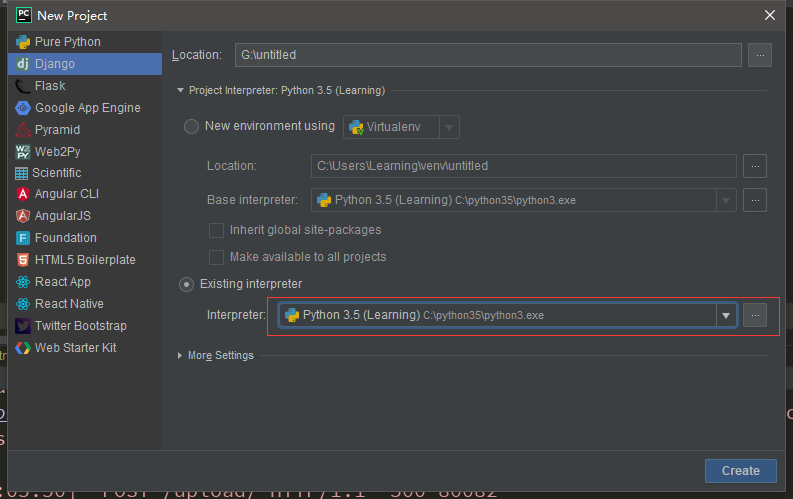Select Flask project type
793x499 pixels.
pyautogui.click(x=85, y=86)
